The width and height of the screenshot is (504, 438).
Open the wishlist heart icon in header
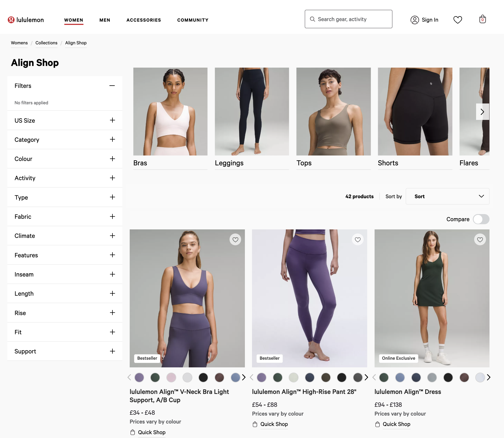point(457,20)
